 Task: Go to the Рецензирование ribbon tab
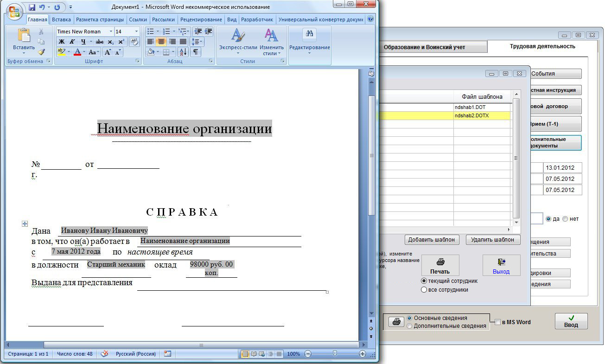pyautogui.click(x=201, y=19)
